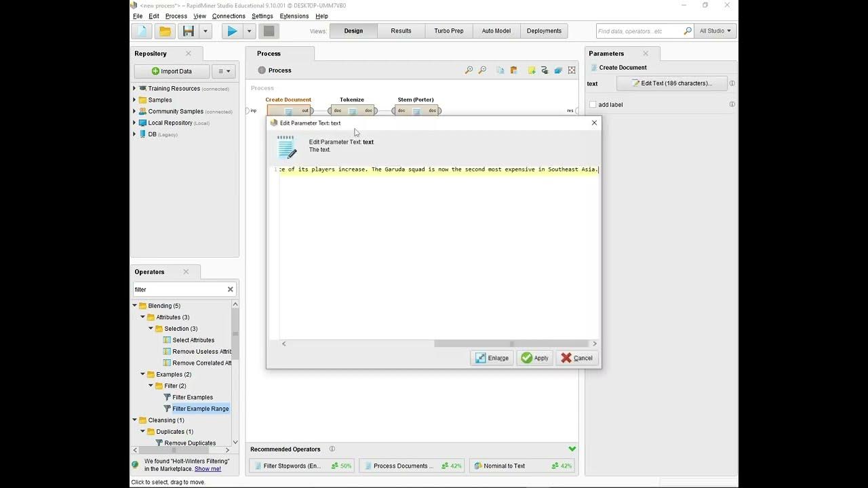Zoom out on the process canvas
868x488 pixels.
tap(482, 70)
